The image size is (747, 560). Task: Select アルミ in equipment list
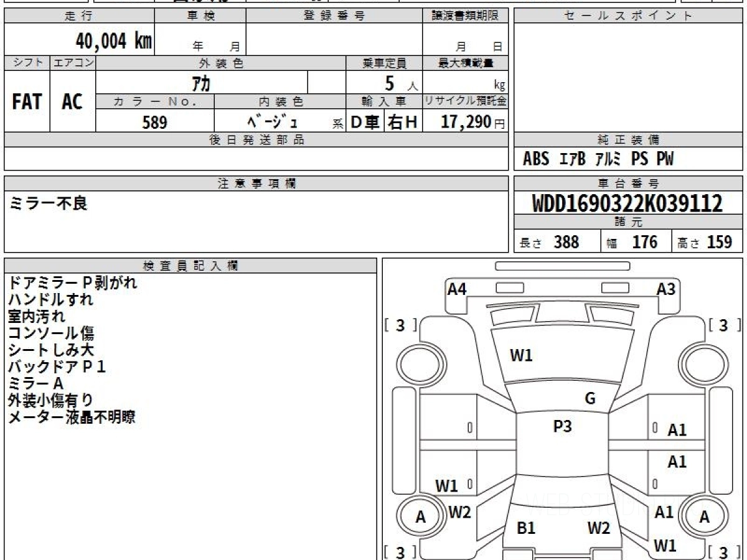[608, 159]
